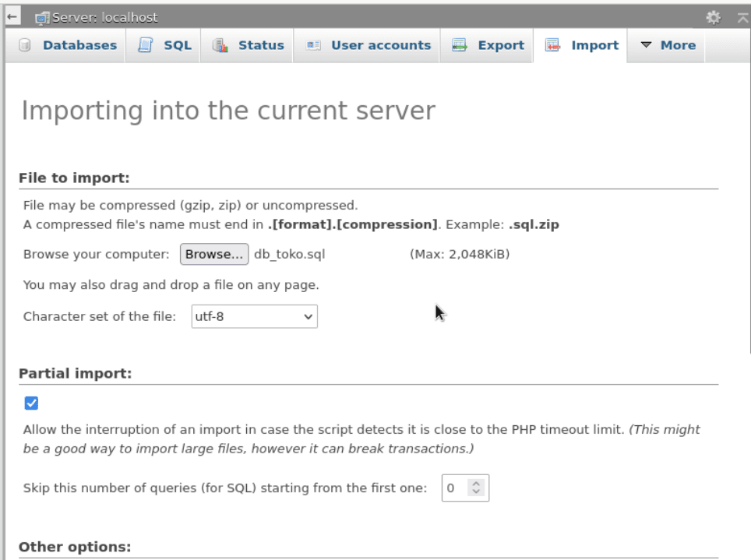Click the Import tab icon
This screenshot has height=560, width=751.
pos(552,45)
